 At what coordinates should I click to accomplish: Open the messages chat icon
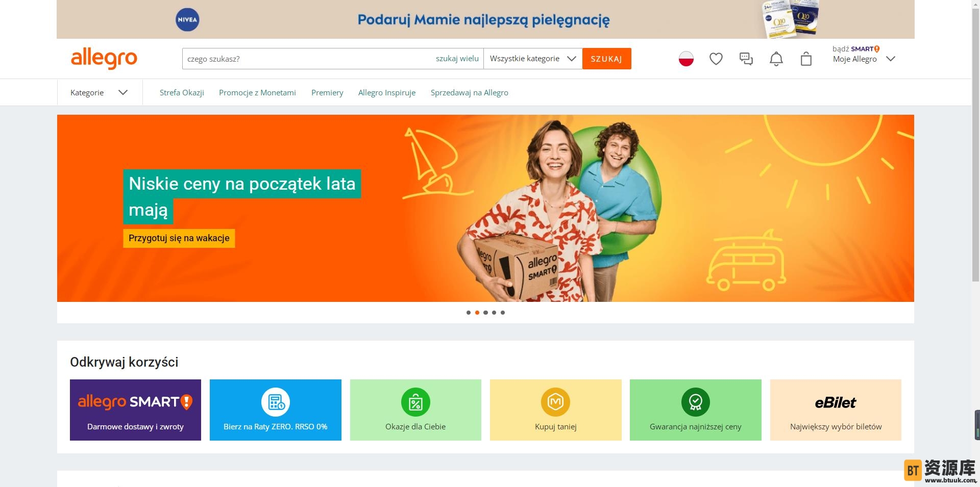click(x=746, y=59)
